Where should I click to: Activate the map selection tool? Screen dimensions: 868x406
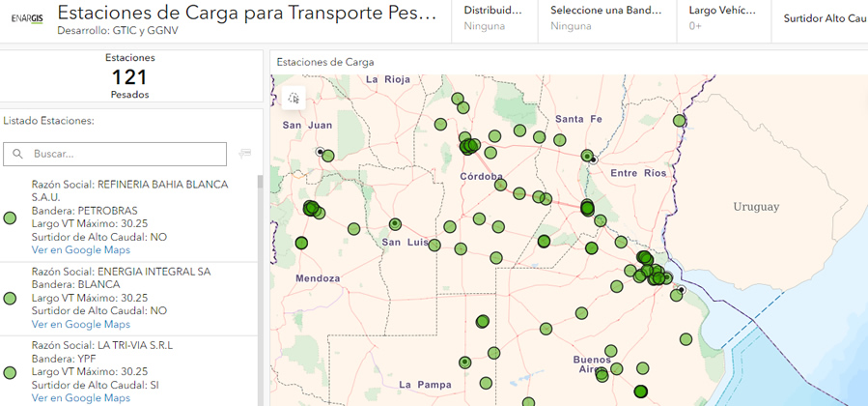pos(294,98)
